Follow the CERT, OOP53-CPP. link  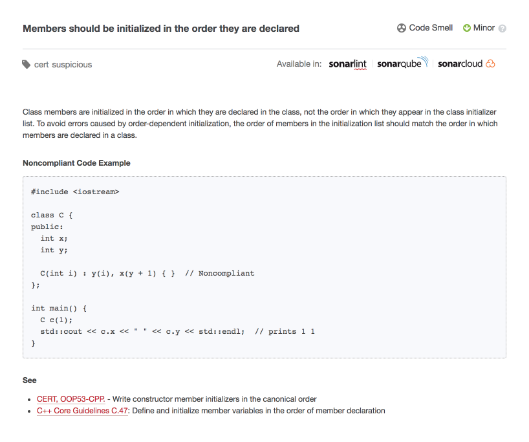tap(71, 399)
